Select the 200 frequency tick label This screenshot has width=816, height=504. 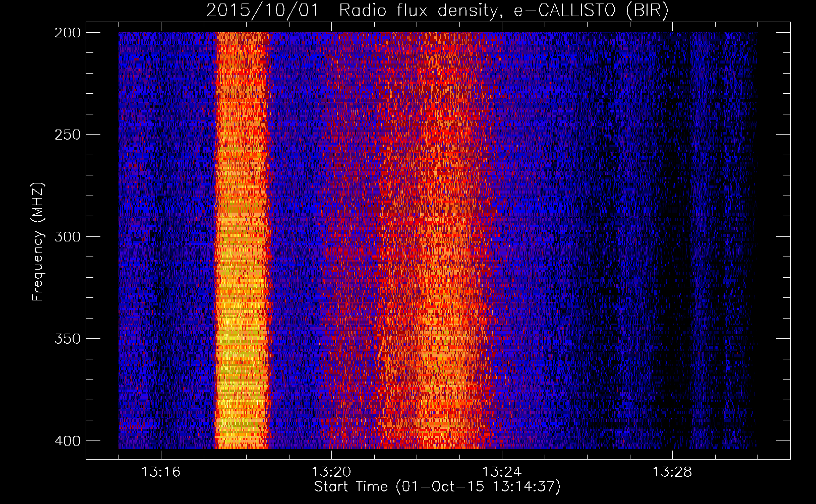(x=67, y=33)
